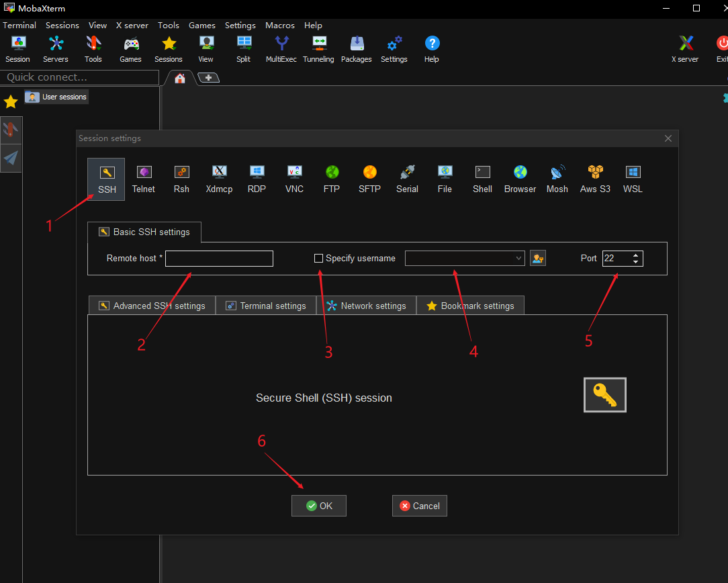
Task: Pick the SFTP session type
Action: point(369,179)
